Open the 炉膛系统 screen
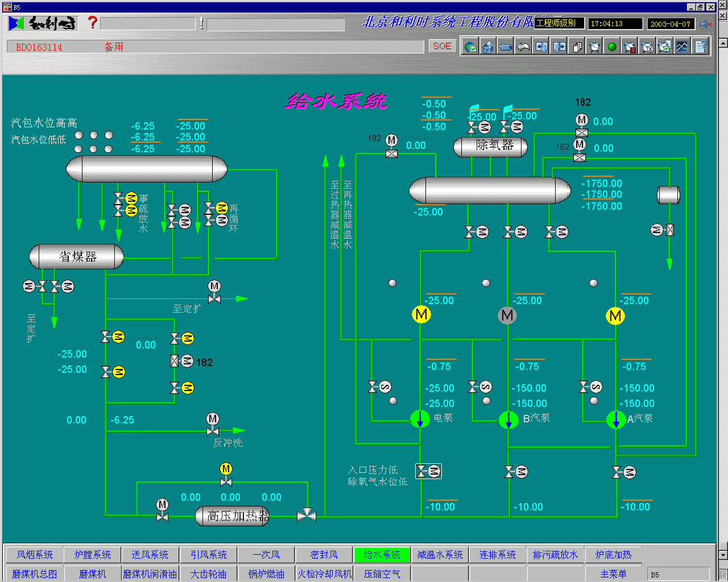The height and width of the screenshot is (582, 728). click(x=93, y=555)
